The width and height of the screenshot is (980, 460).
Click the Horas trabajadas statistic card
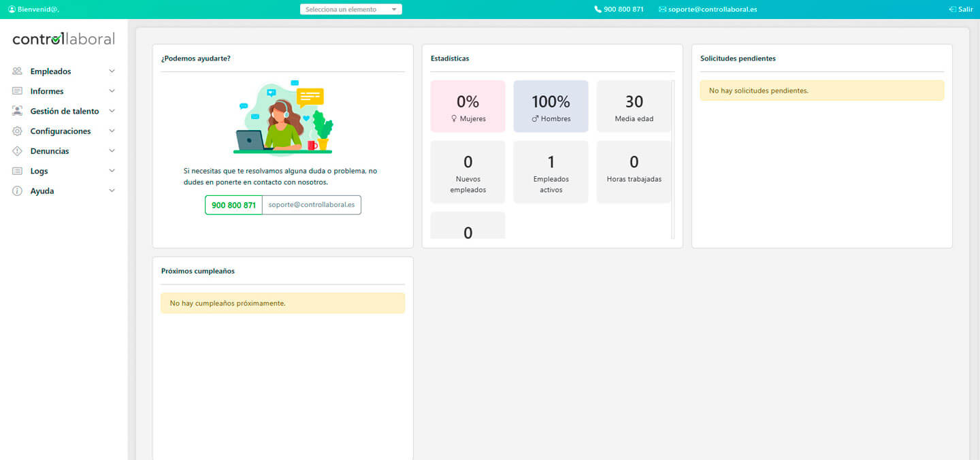[x=634, y=172]
